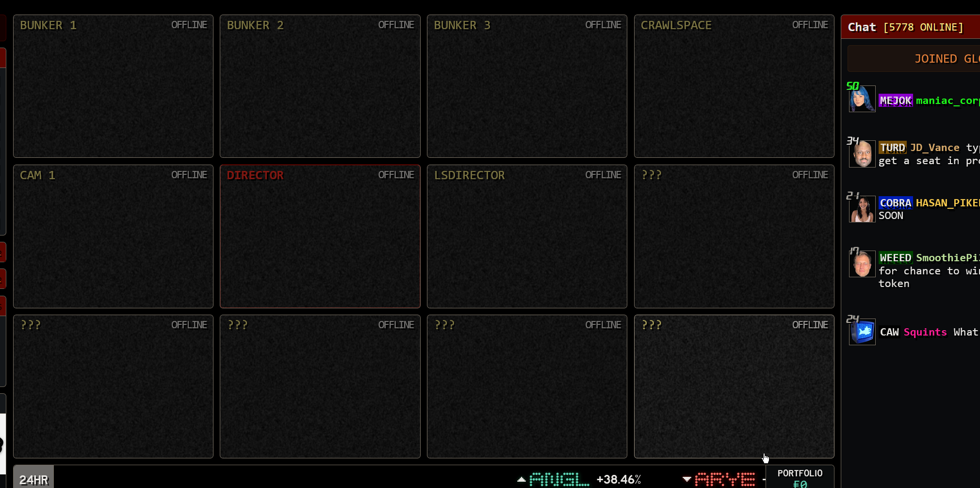
Task: Open the DIRECTOR camera feed
Action: (320, 236)
